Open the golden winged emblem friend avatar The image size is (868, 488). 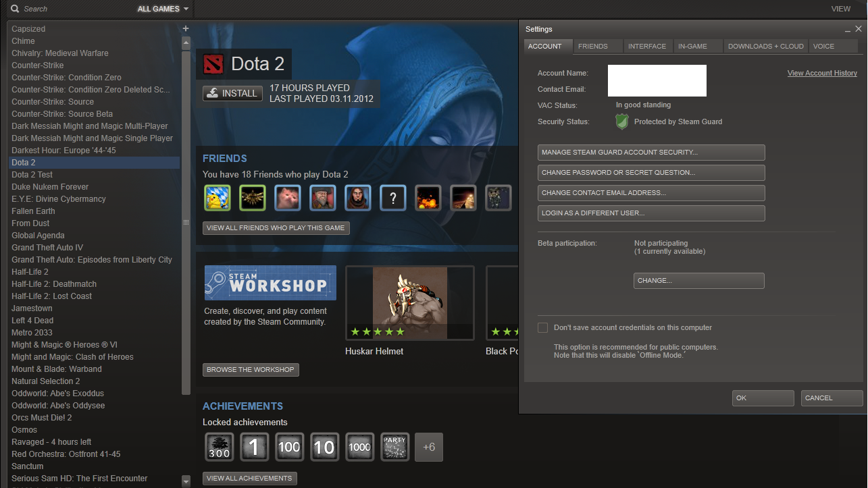tap(252, 198)
